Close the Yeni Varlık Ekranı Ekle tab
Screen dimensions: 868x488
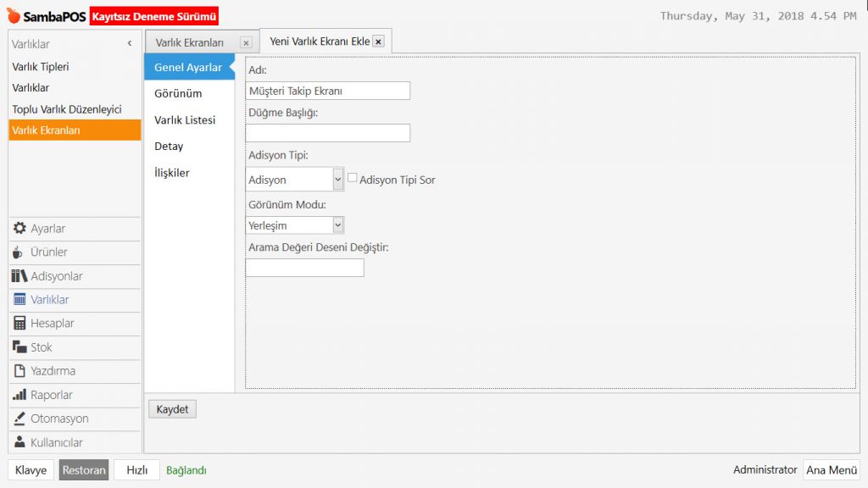[x=378, y=42]
